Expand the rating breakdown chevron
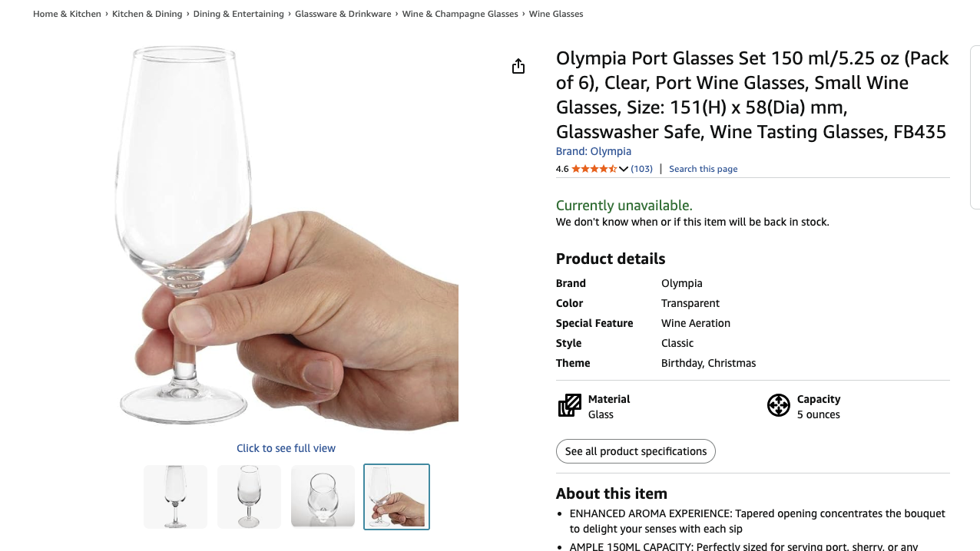This screenshot has height=551, width=980. (624, 169)
